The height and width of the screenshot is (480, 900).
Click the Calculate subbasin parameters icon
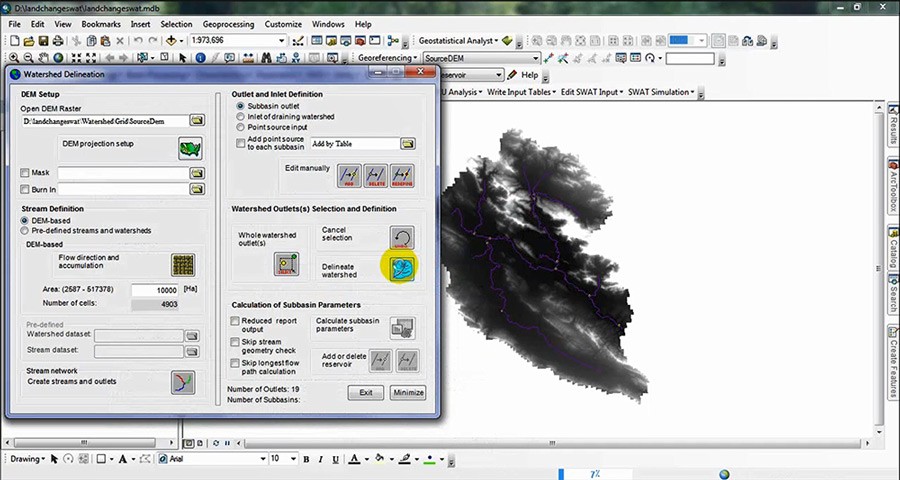[x=402, y=327]
